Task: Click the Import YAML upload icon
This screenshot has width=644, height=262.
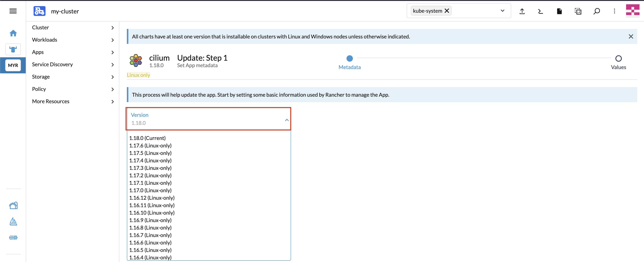Action: pyautogui.click(x=522, y=11)
